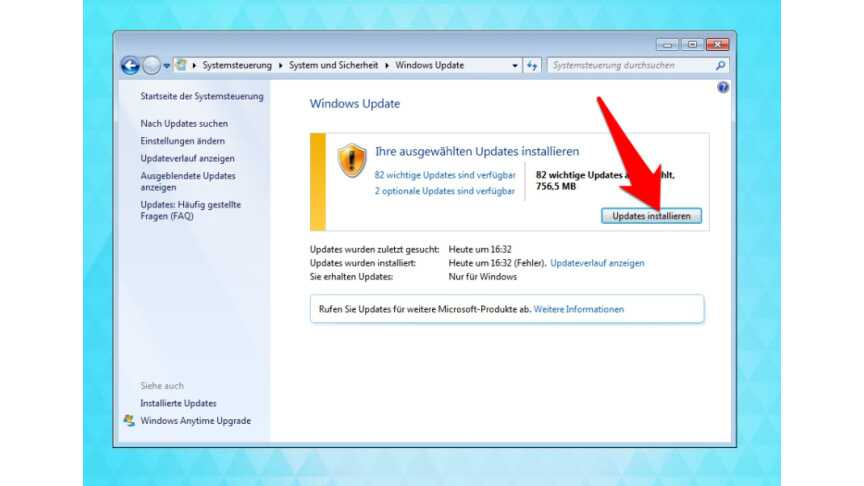
Task: Open the address bar history dropdown
Action: tap(515, 66)
